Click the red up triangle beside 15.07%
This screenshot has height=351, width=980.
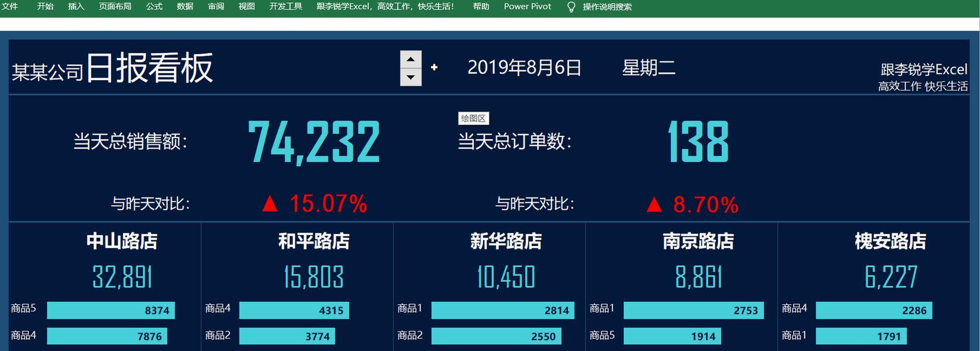pyautogui.click(x=269, y=204)
